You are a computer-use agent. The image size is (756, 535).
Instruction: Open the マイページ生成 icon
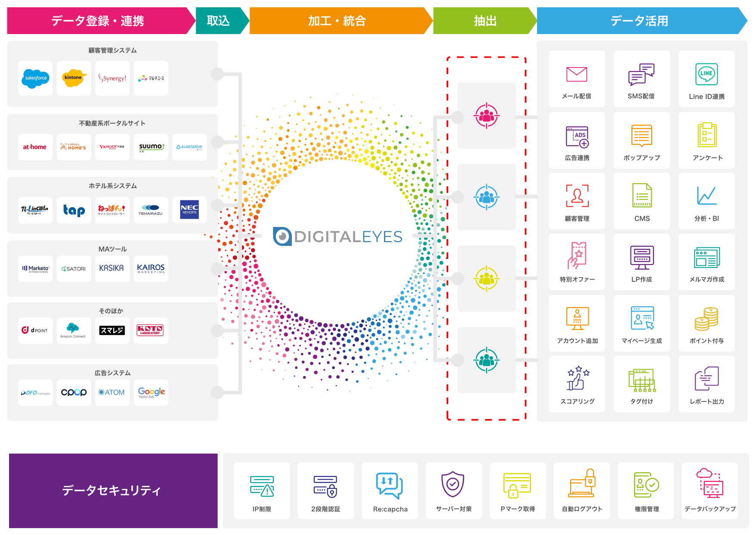pyautogui.click(x=642, y=318)
